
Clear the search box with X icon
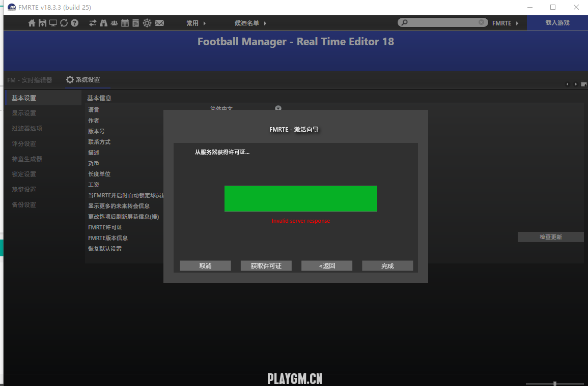coord(481,22)
